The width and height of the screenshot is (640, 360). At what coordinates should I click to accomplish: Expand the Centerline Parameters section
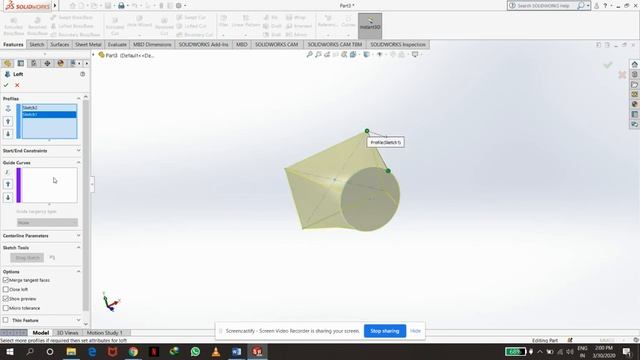tap(78, 236)
